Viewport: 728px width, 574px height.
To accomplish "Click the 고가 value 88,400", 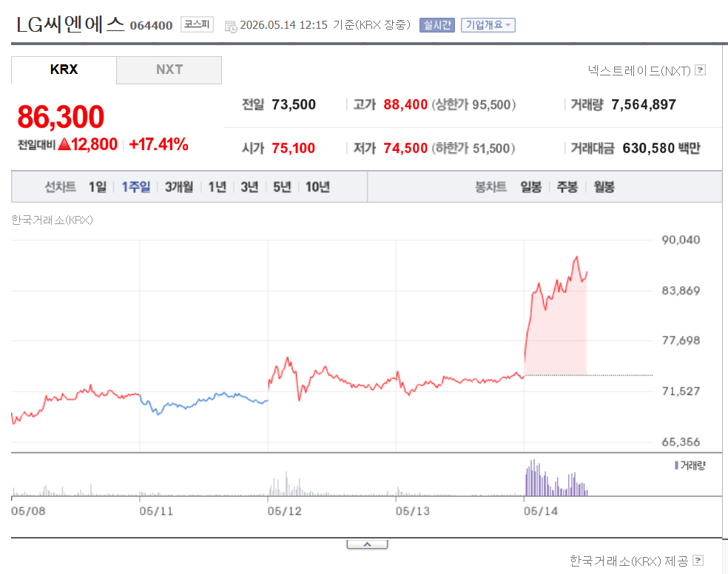I will point(405,104).
